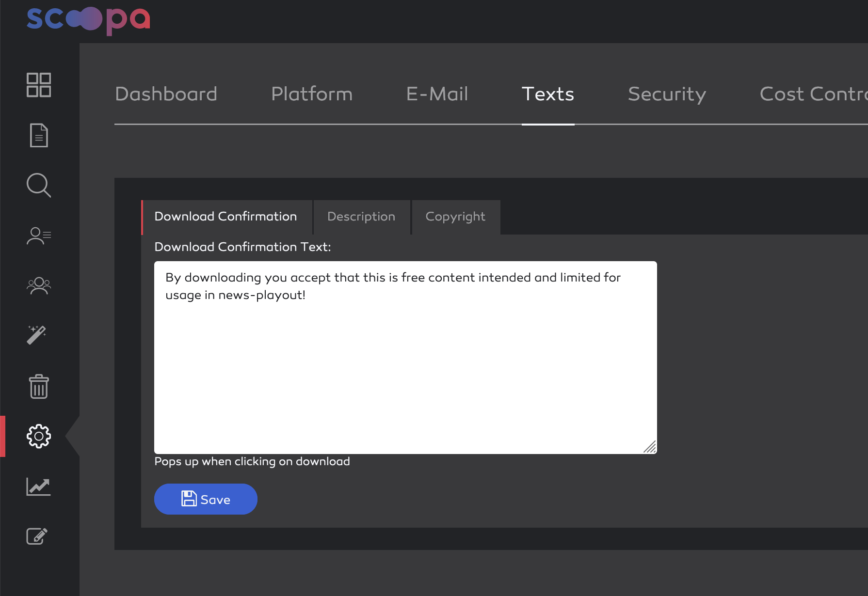
Task: Switch to the Platform tab
Action: pos(312,94)
